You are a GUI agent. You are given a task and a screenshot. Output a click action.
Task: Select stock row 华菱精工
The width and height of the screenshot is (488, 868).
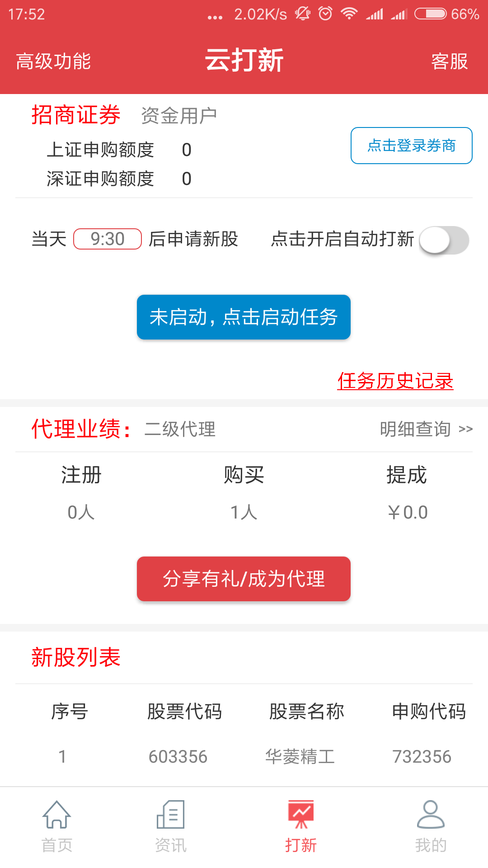[x=300, y=756]
